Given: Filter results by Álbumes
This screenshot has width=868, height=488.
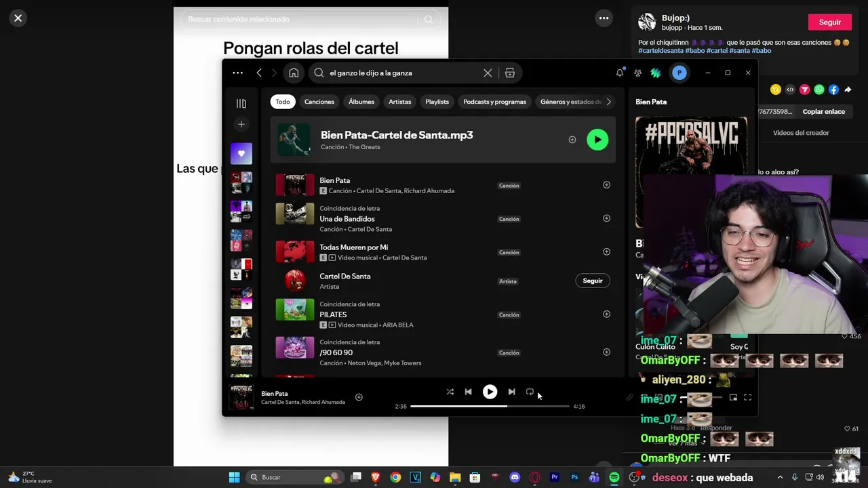Looking at the screenshot, I should (361, 102).
